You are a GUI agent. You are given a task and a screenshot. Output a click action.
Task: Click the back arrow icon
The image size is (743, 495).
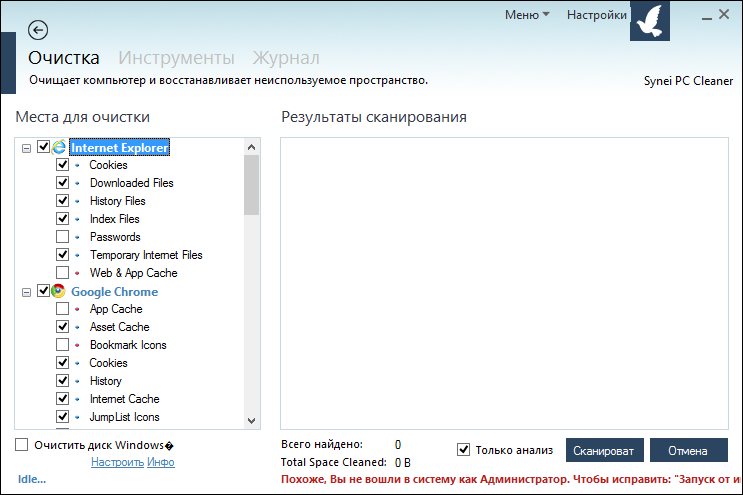point(38,30)
